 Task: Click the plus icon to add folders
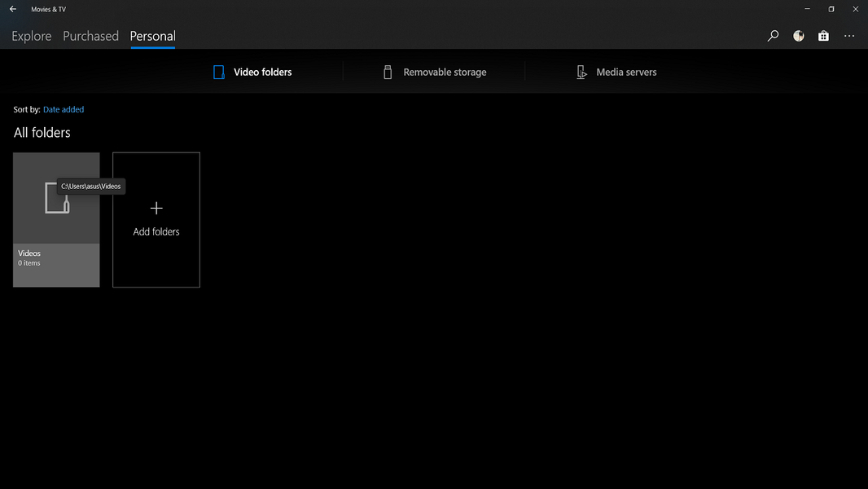[x=156, y=208]
